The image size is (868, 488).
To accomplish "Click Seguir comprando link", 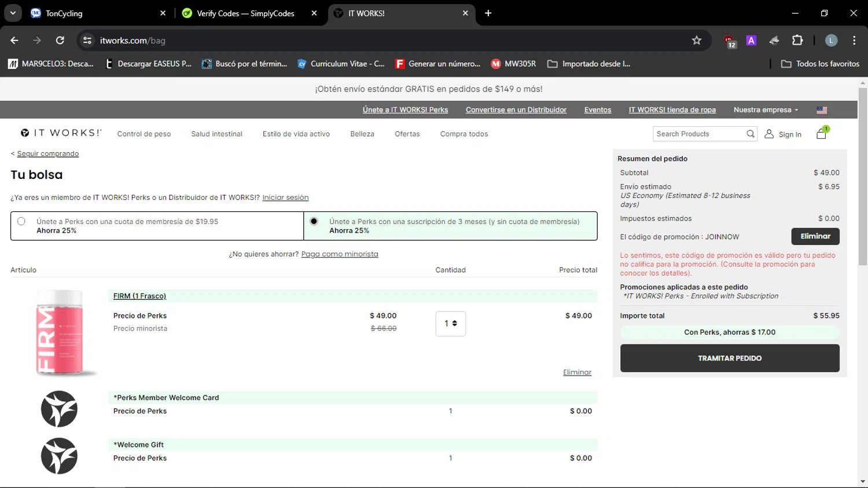I will click(47, 153).
